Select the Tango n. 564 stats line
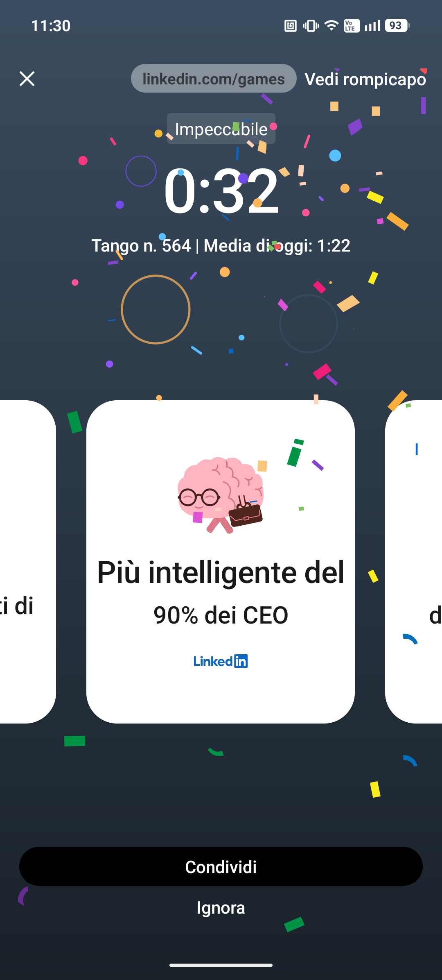 221,245
